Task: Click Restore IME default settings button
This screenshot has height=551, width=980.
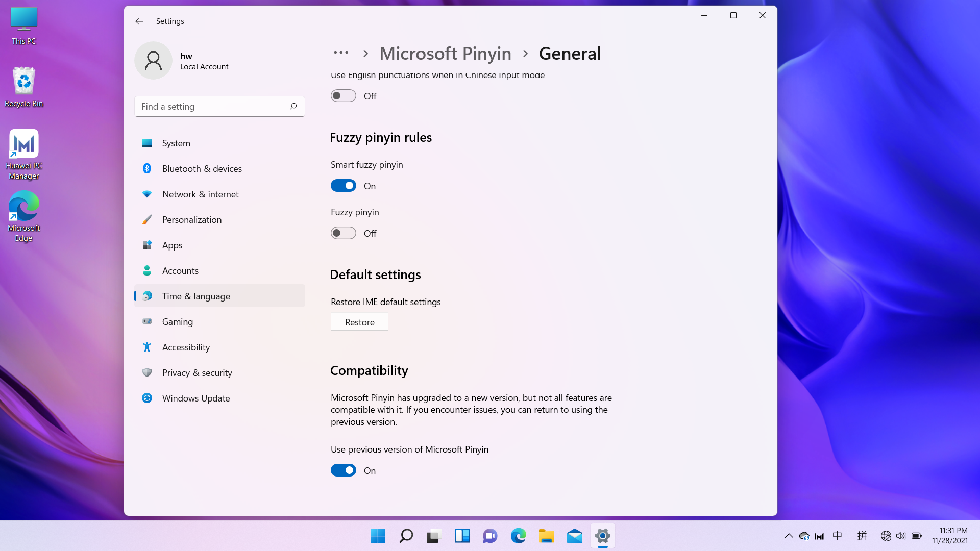Action: (359, 322)
